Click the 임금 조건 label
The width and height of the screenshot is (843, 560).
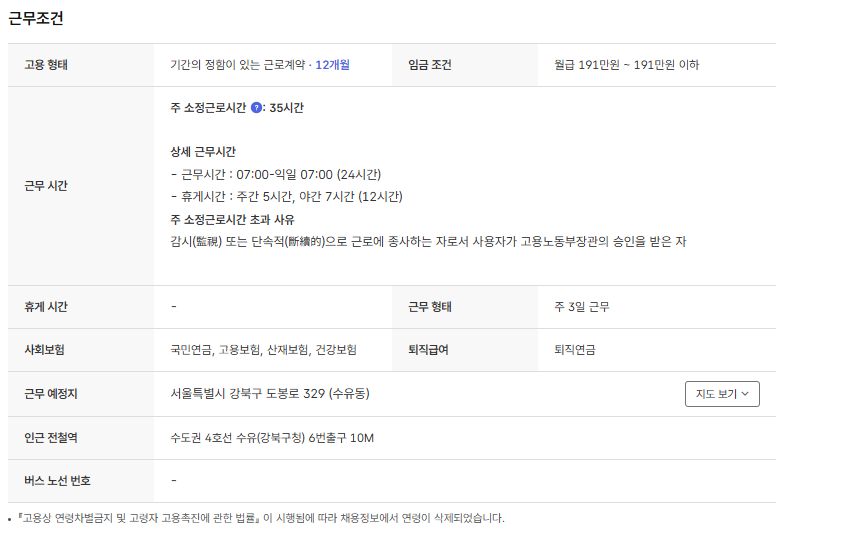430,65
